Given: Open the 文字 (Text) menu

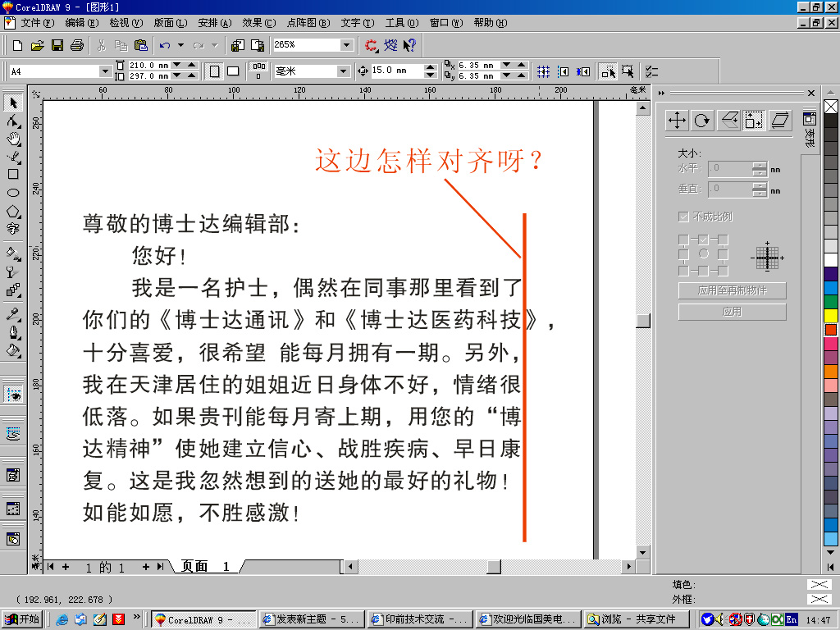Looking at the screenshot, I should pos(358,23).
